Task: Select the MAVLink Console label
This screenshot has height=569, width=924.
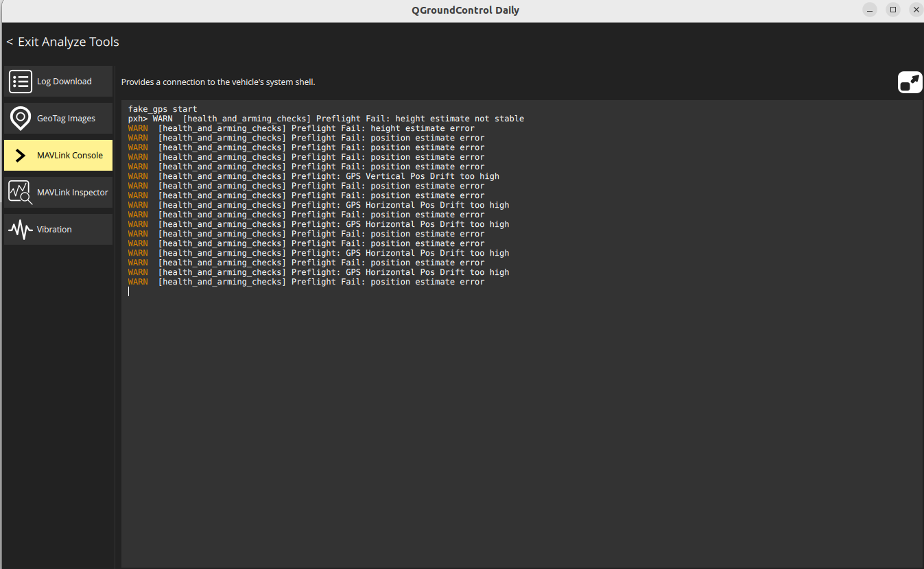Action: coord(69,156)
